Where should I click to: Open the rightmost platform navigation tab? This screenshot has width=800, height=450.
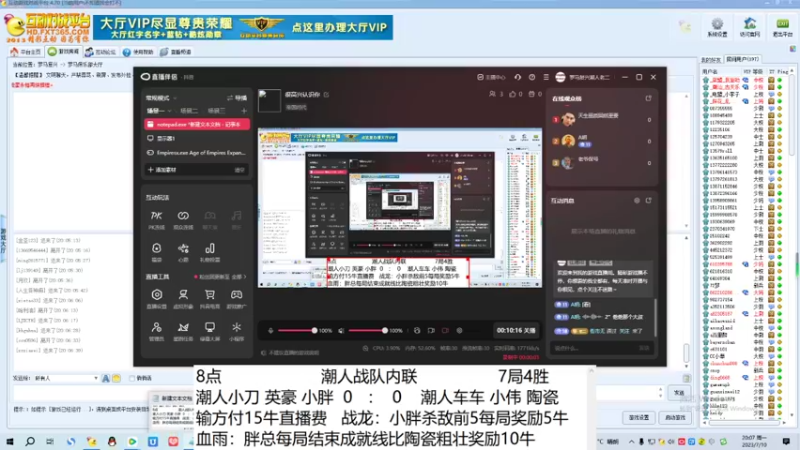pos(176,52)
